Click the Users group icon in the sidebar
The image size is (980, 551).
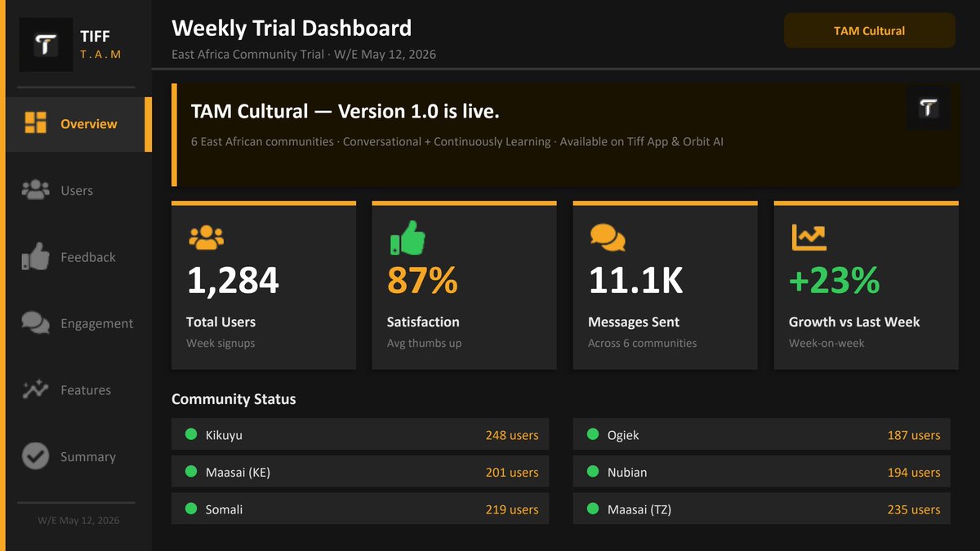click(35, 190)
